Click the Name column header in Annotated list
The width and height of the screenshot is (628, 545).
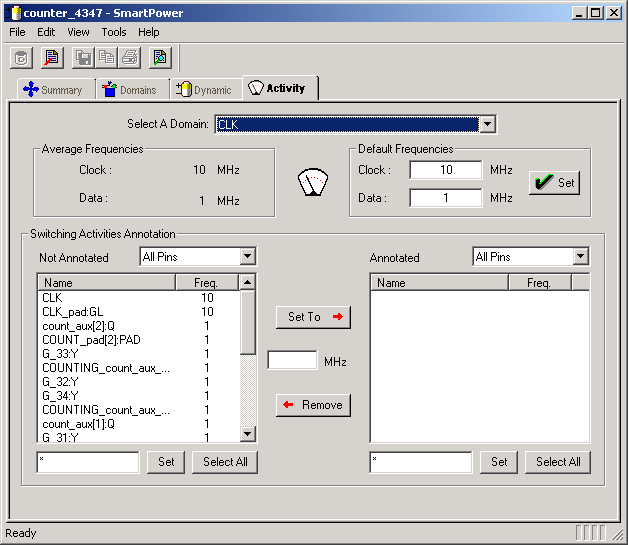click(x=439, y=282)
